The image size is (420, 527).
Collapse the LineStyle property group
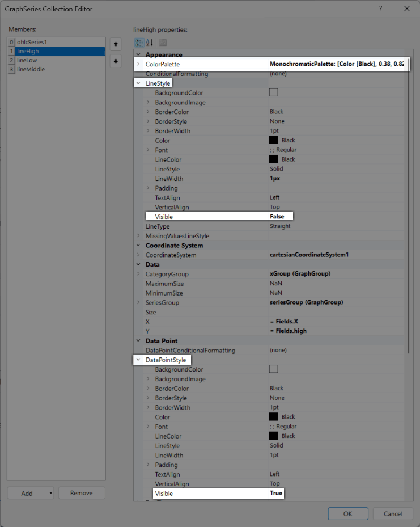pos(138,83)
